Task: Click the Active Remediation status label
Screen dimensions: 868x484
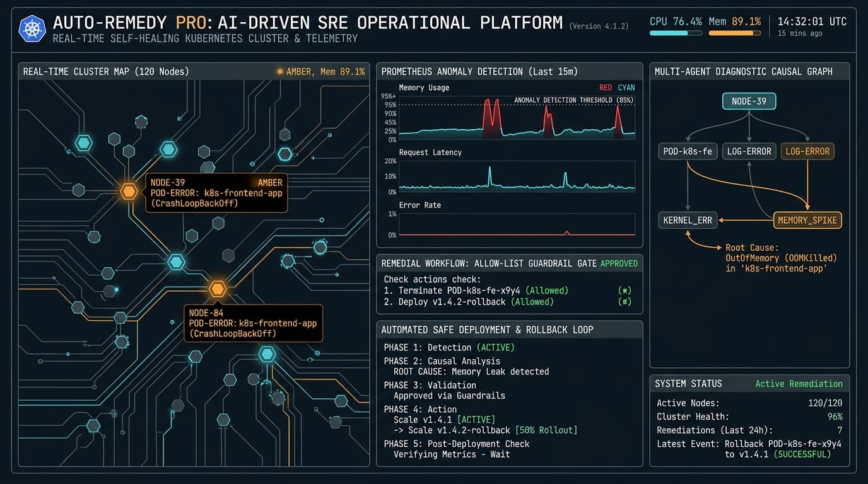Action: (799, 384)
